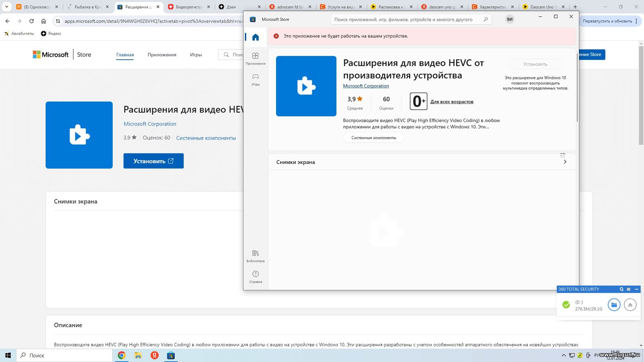Image resolution: width=644 pixels, height=362 pixels.
Task: Open Chrome from the taskbar
Action: coord(122,355)
